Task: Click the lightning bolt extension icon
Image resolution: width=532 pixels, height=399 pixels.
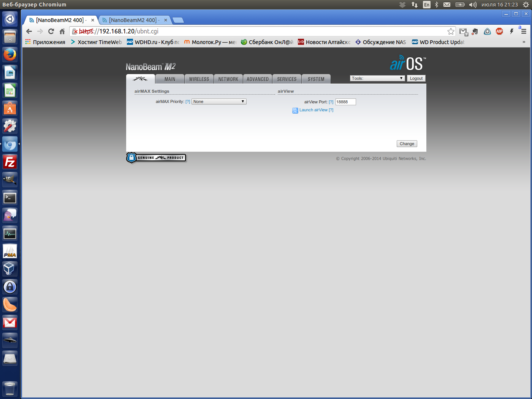Action: (511, 31)
